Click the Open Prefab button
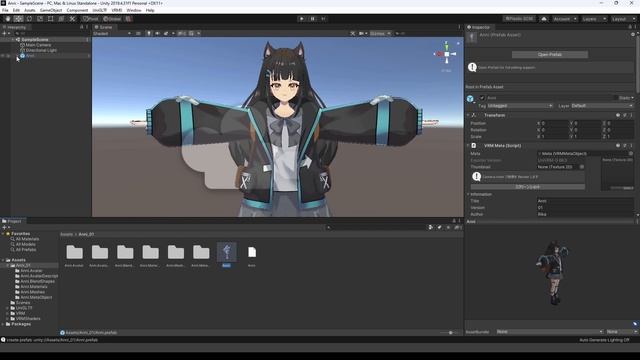The width and height of the screenshot is (640, 360). pyautogui.click(x=550, y=54)
